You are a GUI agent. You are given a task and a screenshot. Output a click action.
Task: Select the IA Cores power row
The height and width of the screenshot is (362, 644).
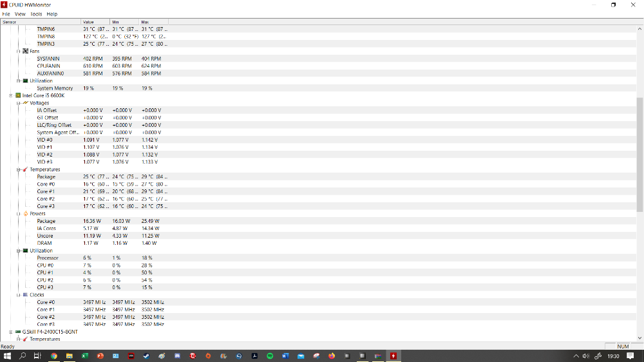318,229
